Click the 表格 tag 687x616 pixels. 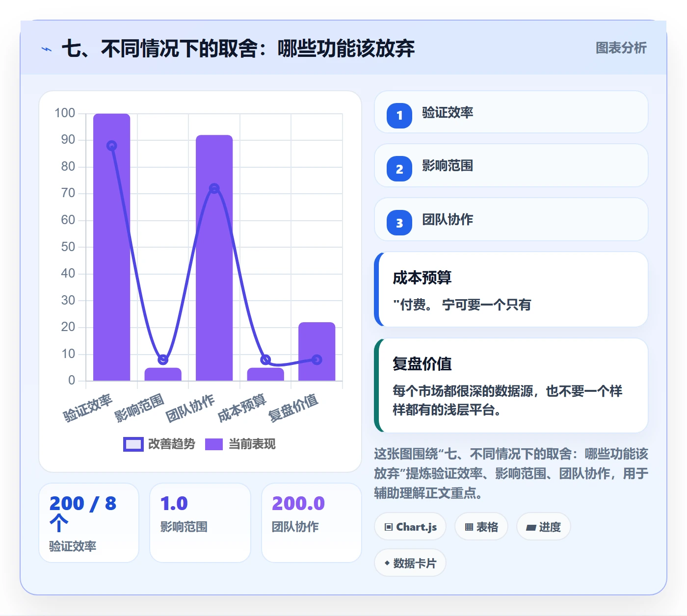pyautogui.click(x=481, y=527)
